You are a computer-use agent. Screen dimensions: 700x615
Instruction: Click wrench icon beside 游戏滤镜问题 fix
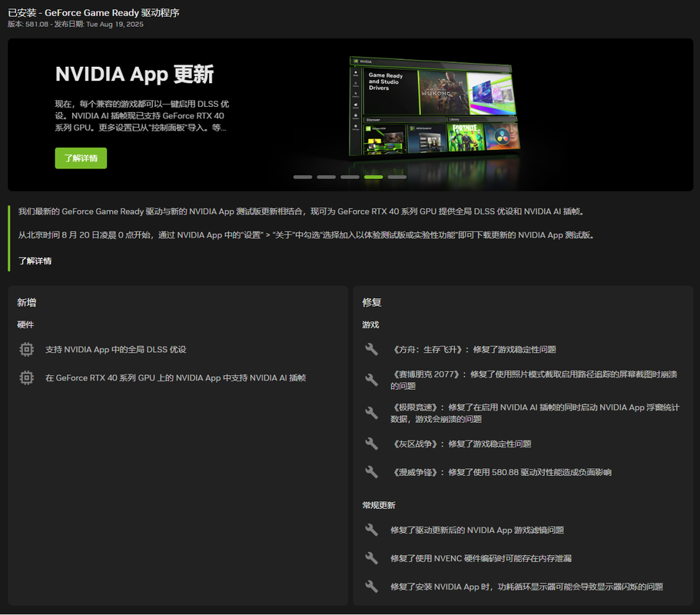371,530
